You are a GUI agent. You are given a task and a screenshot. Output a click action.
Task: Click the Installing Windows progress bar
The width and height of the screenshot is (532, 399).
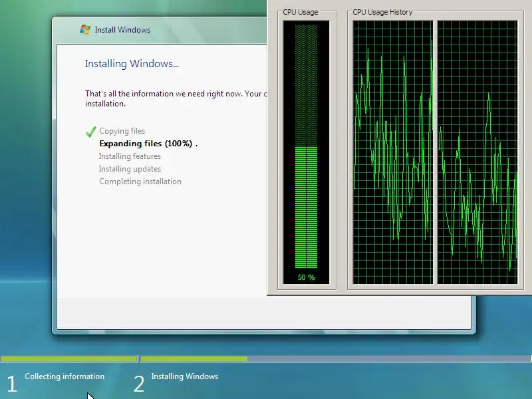coord(336,358)
